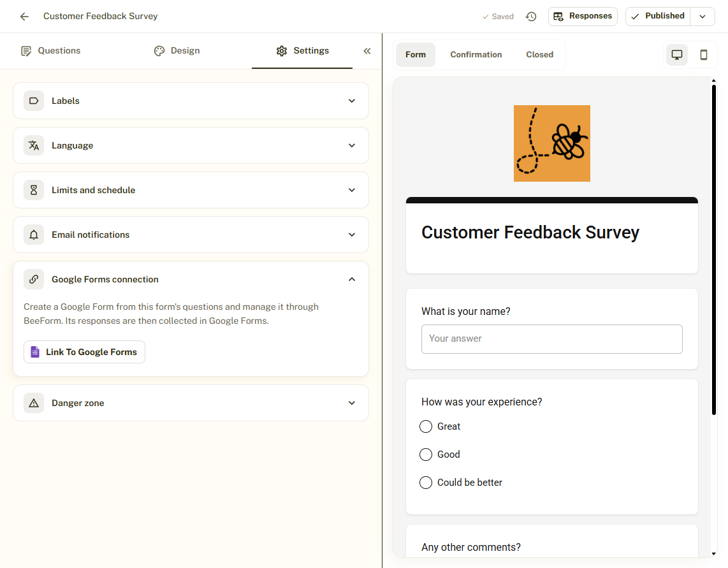The width and height of the screenshot is (728, 568).
Task: Expand Limits and schedule chevron
Action: 352,190
